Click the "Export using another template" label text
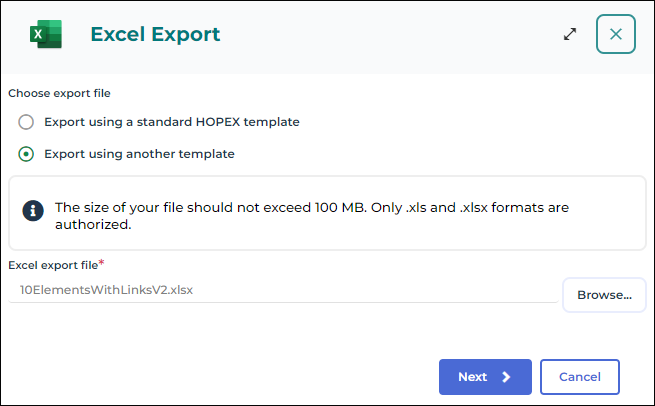 click(x=140, y=154)
